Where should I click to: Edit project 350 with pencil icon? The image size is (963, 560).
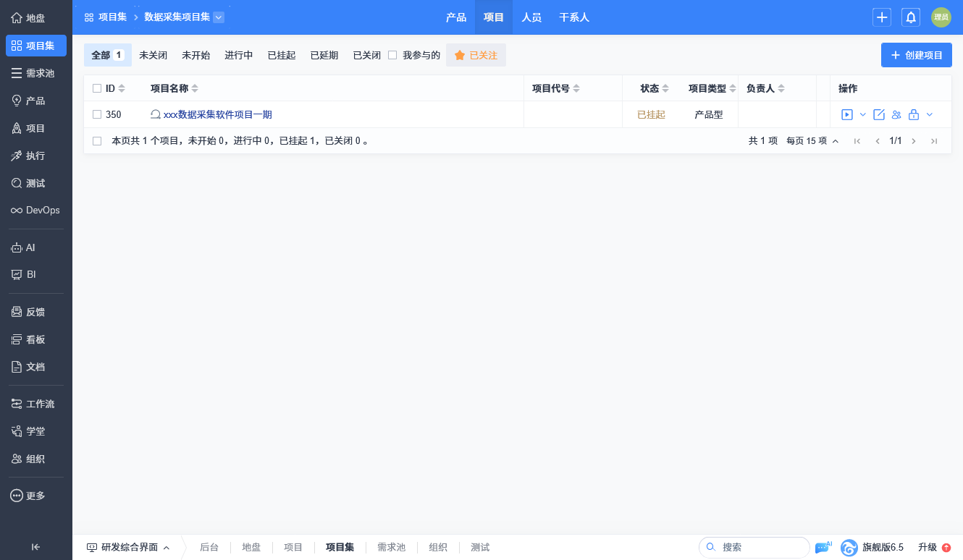click(x=879, y=114)
